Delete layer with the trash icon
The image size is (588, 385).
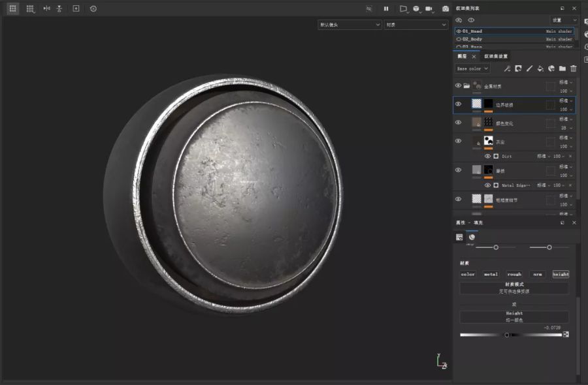point(574,69)
